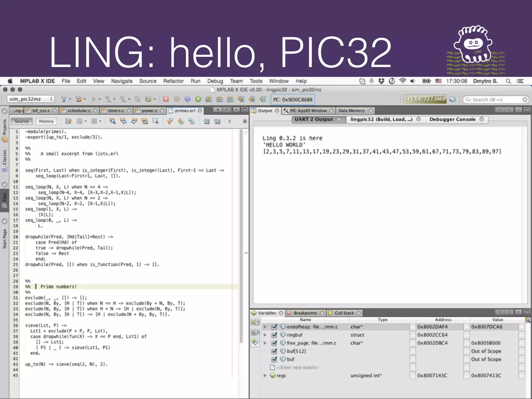532x399 pixels.
Task: Open the Projects sidebar panel
Action: pyautogui.click(x=4, y=130)
